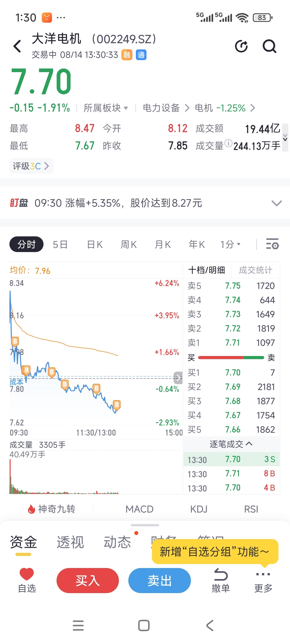Expand the 所属板块 dropdown
This screenshot has height=644, width=290.
point(106,108)
